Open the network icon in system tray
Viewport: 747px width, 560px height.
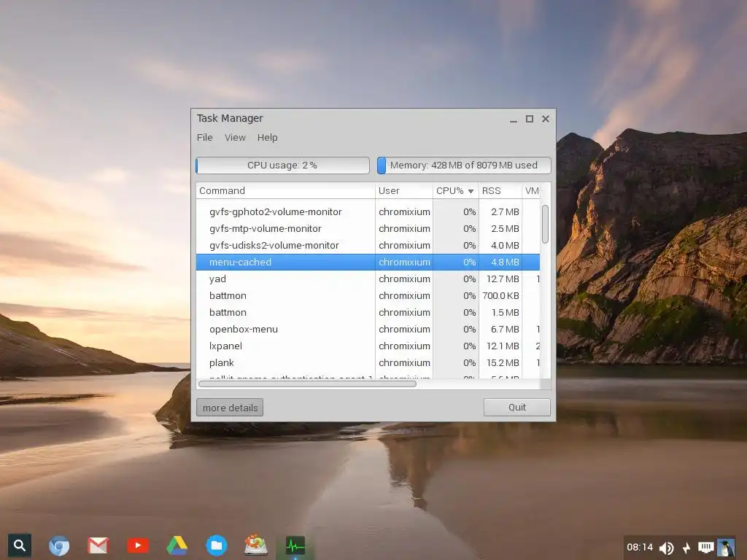pos(705,547)
